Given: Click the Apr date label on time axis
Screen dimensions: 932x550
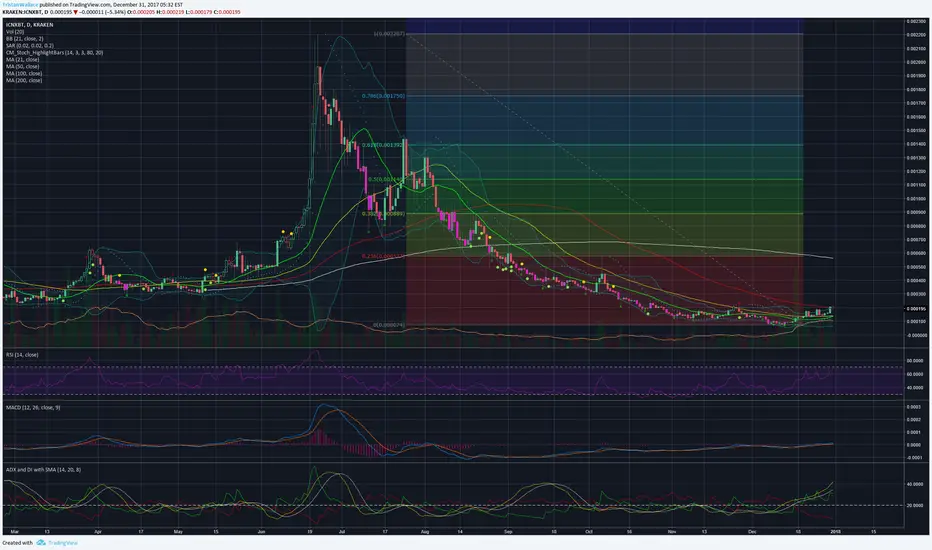Looking at the screenshot, I should 98,532.
